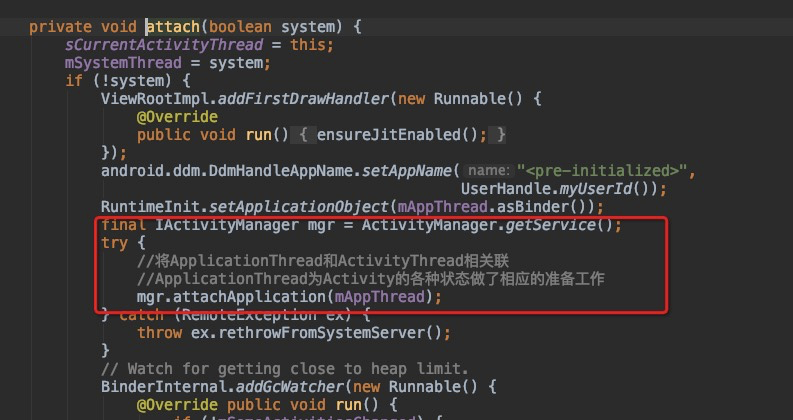Click mAppThread inside attachApplication's parentheses
The width and height of the screenshot is (793, 420).
(x=379, y=297)
